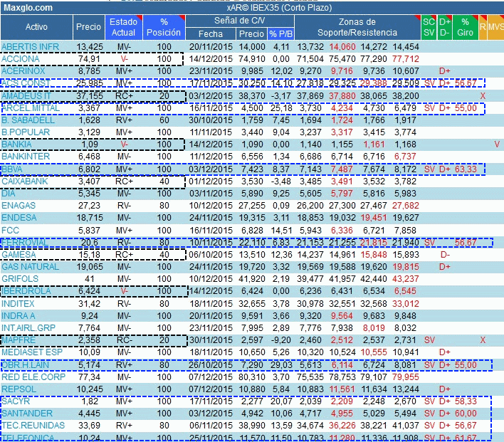
Task: Open the GAMESA asset link
Action: tap(19, 255)
